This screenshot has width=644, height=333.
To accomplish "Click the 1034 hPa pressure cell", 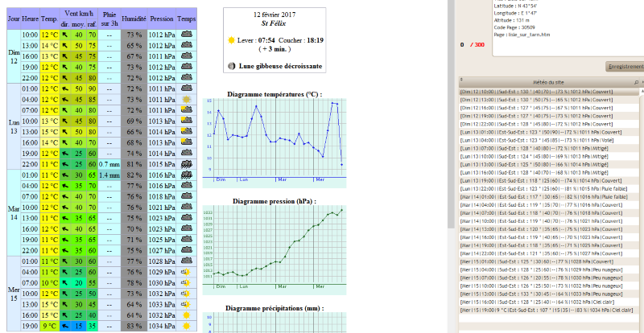I will click(162, 327).
